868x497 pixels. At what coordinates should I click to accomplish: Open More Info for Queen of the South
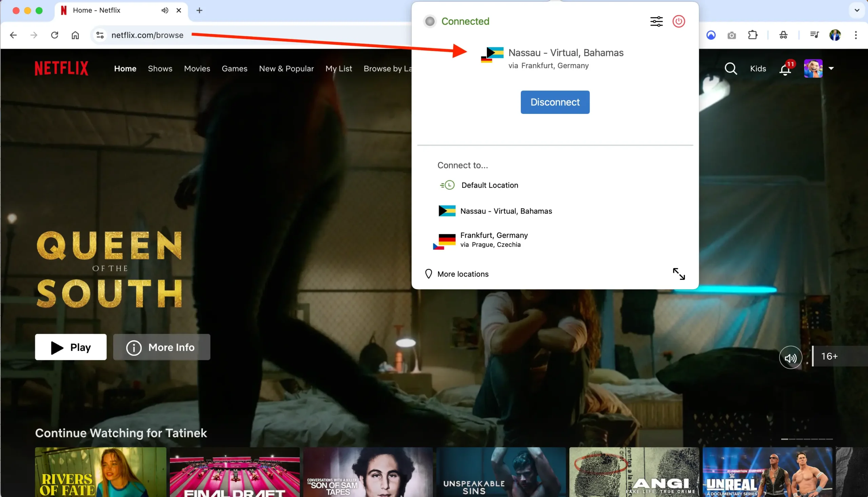coord(162,347)
